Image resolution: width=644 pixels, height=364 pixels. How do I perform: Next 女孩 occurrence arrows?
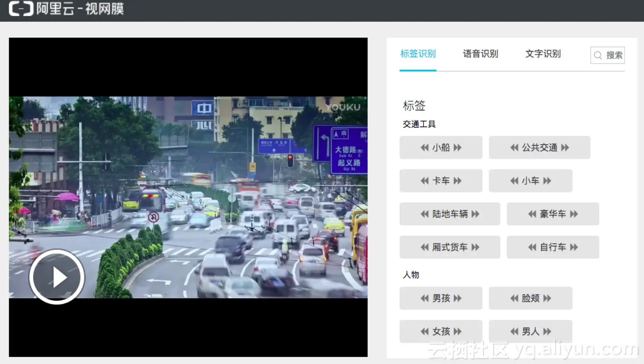pos(457,331)
